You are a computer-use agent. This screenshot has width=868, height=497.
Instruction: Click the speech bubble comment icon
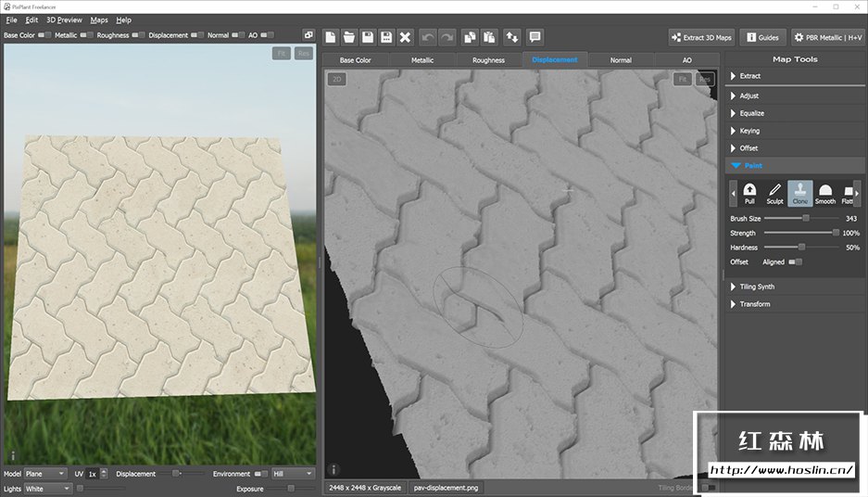pos(535,37)
